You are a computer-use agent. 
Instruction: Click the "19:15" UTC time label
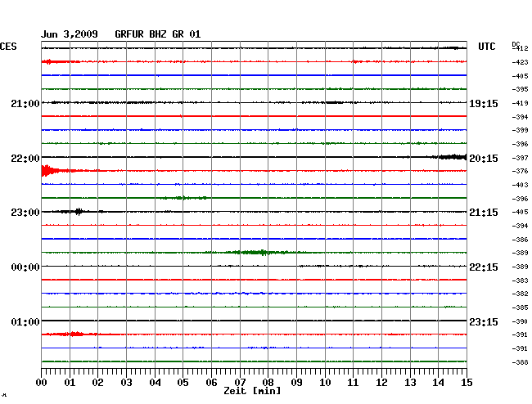click(484, 104)
